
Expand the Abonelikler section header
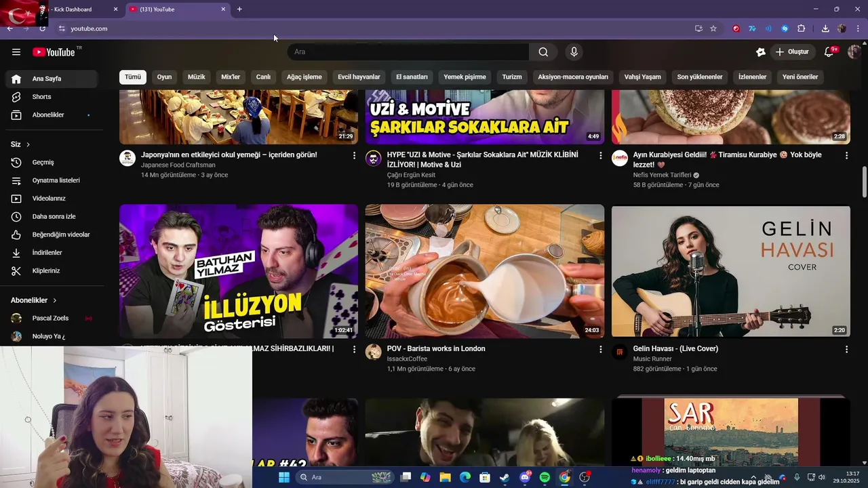coord(34,300)
